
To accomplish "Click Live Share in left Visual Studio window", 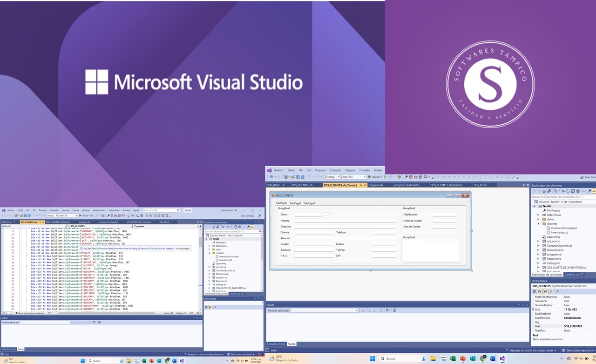I will 248,216.
